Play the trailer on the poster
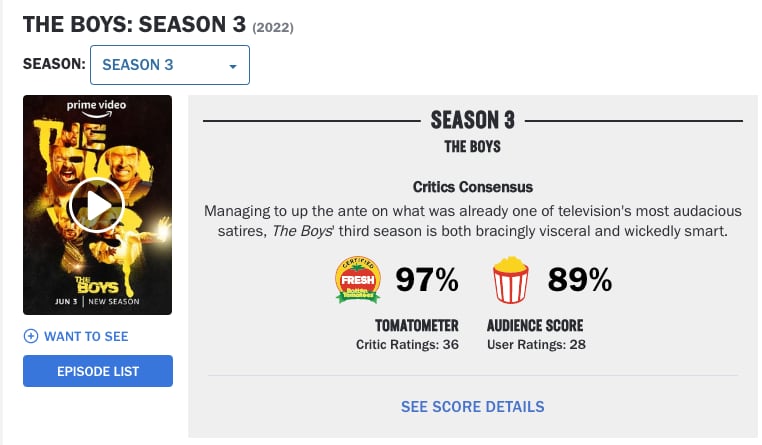 pos(97,205)
